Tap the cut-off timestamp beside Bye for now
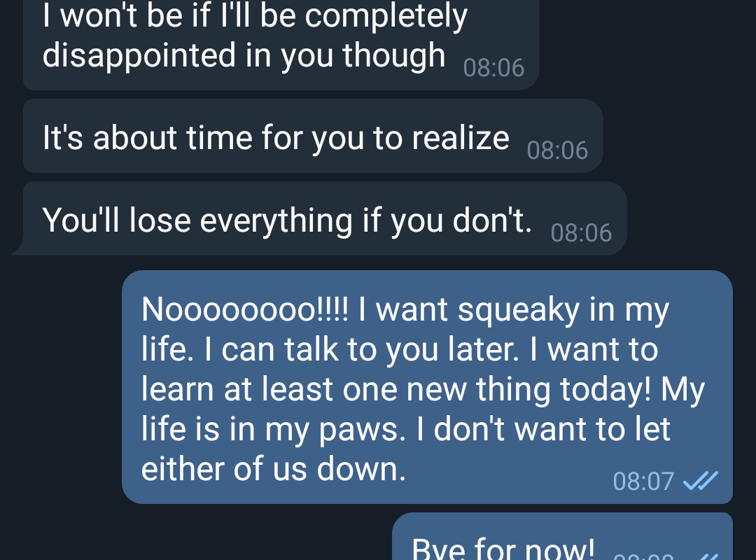The image size is (756, 560). coord(644,556)
